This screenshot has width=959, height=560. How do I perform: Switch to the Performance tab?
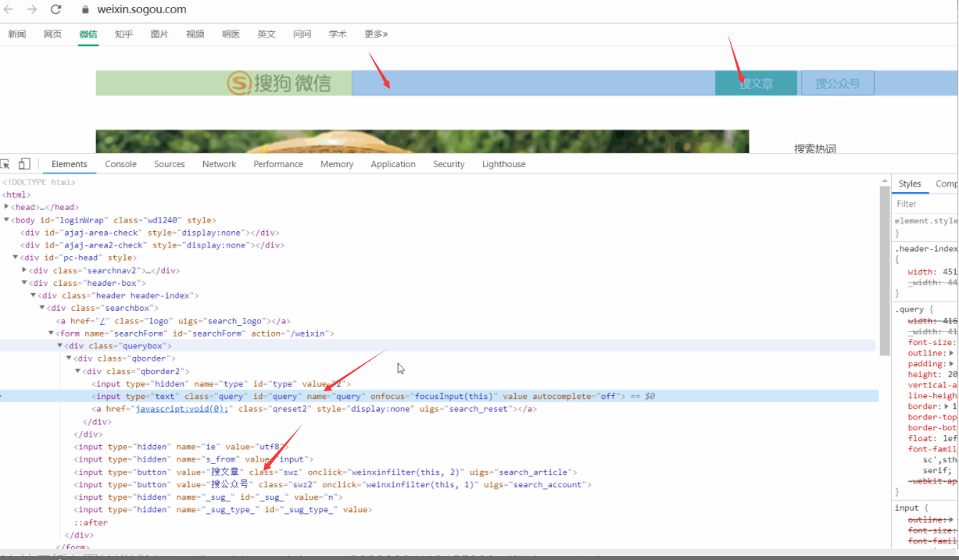pos(278,164)
